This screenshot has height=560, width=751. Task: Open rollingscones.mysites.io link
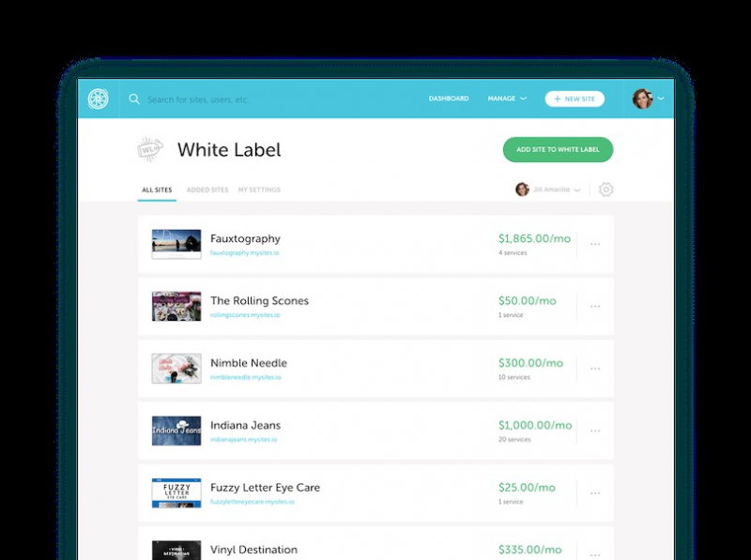pyautogui.click(x=245, y=315)
